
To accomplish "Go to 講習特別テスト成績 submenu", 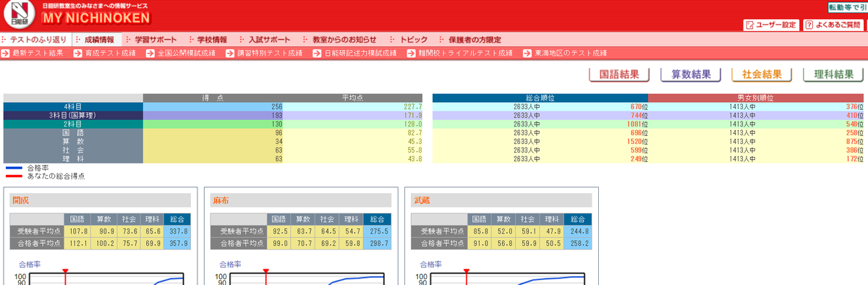I will tap(270, 54).
